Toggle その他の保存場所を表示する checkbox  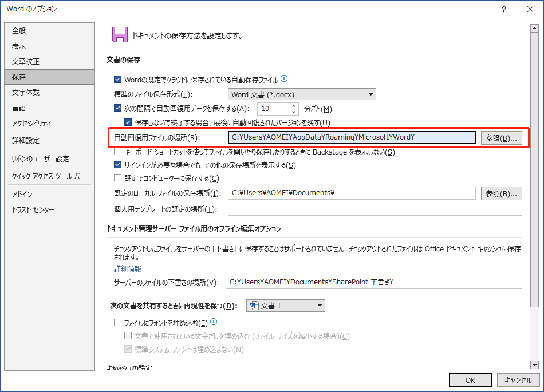click(117, 165)
